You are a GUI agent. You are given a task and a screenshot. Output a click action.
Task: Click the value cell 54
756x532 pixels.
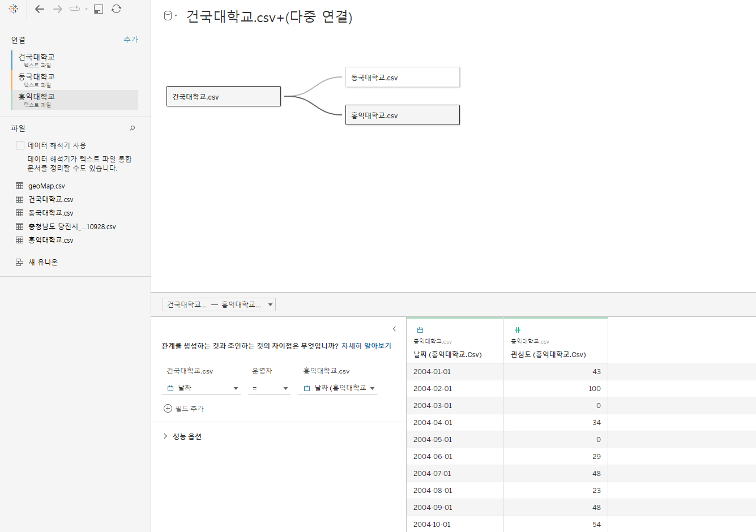pos(556,525)
